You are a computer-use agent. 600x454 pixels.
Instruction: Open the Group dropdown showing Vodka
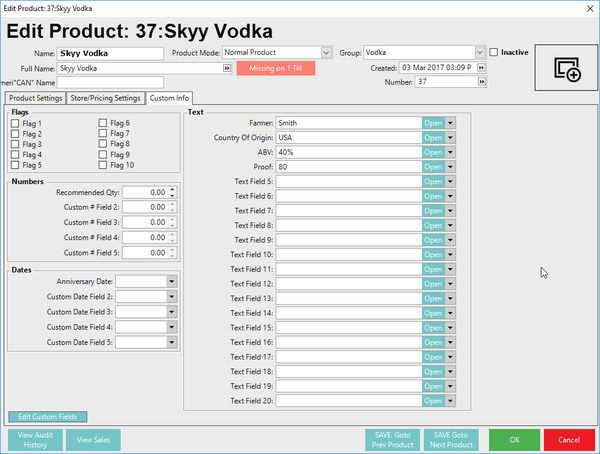[480, 52]
